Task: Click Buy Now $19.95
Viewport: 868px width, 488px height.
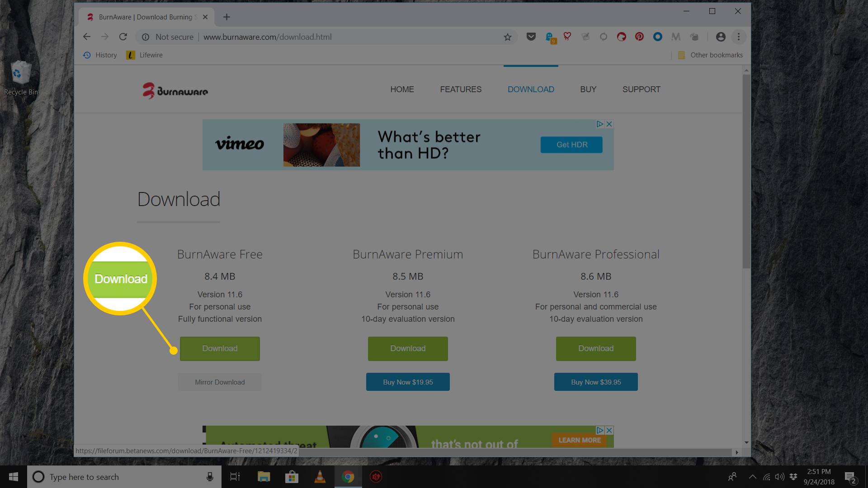Action: [408, 382]
